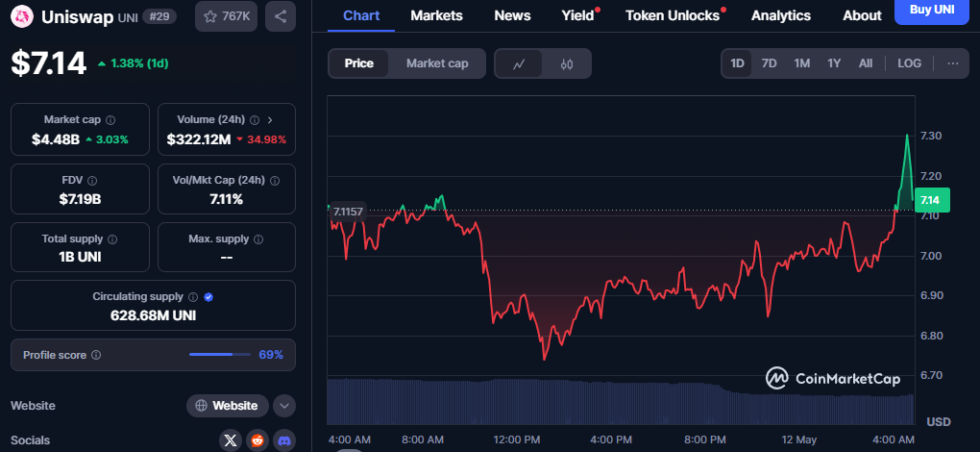Select the Price chart toggle
980x452 pixels.
tap(358, 63)
